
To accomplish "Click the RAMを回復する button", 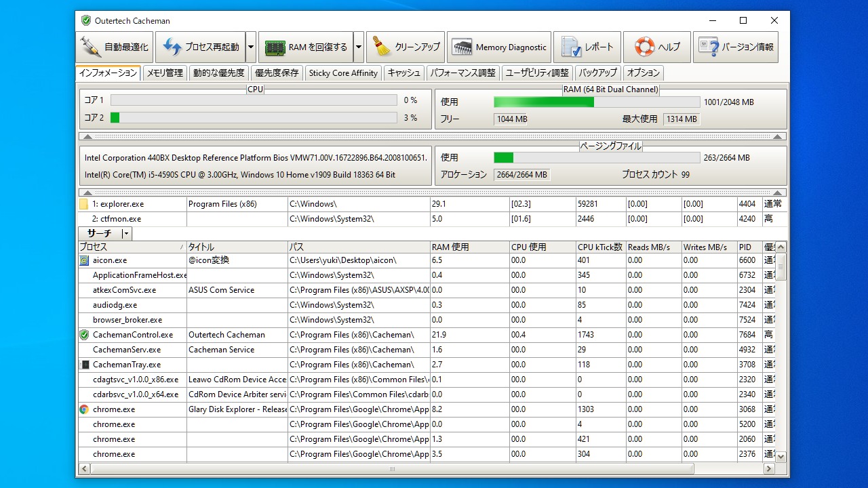I will pyautogui.click(x=306, y=47).
